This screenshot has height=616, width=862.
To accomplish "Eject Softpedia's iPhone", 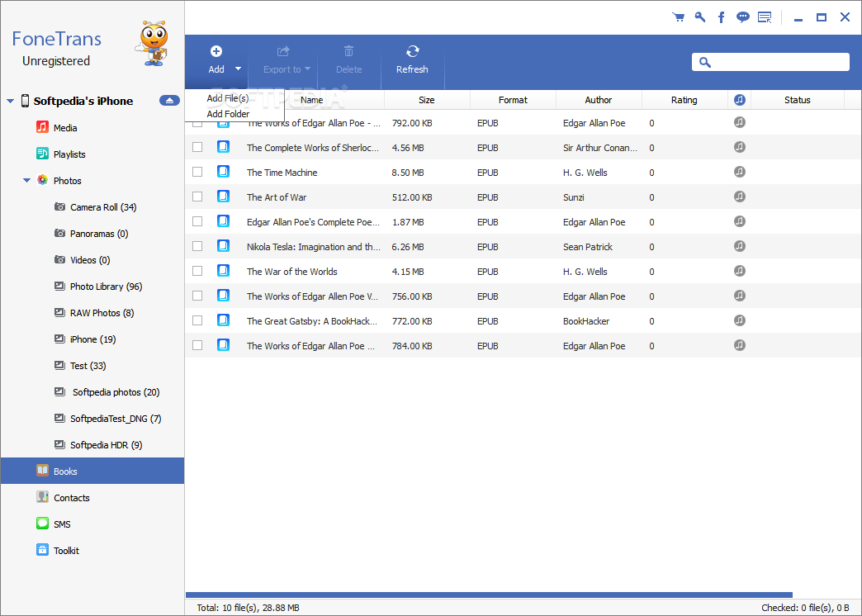I will pyautogui.click(x=169, y=101).
